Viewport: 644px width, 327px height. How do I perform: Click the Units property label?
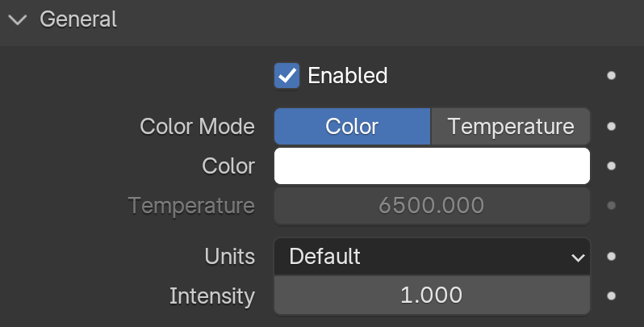click(229, 256)
